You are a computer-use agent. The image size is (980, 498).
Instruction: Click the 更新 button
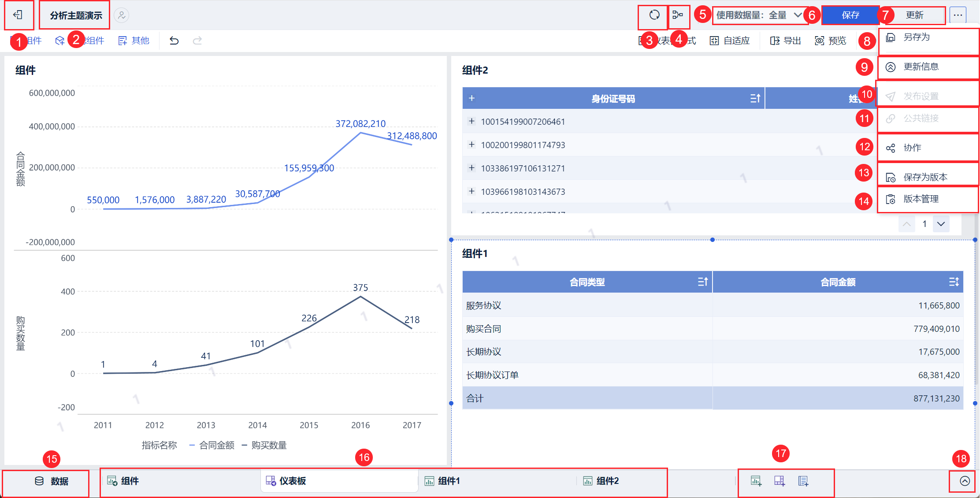point(915,15)
